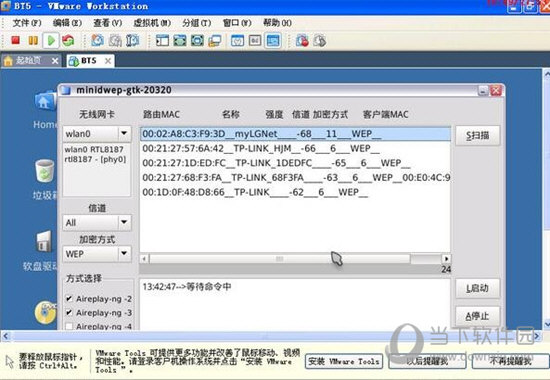Click the Full Screen mode icon

(180, 41)
